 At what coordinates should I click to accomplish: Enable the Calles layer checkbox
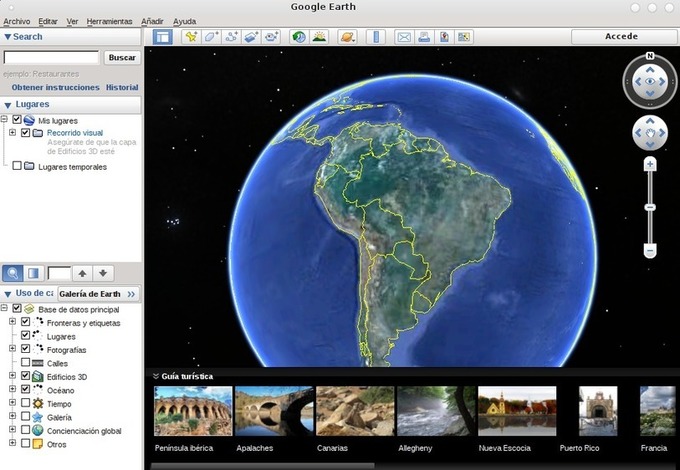[x=26, y=363]
